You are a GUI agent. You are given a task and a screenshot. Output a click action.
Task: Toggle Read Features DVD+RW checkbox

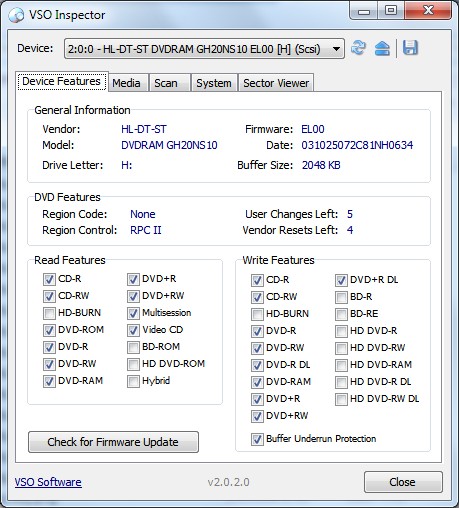click(x=133, y=296)
